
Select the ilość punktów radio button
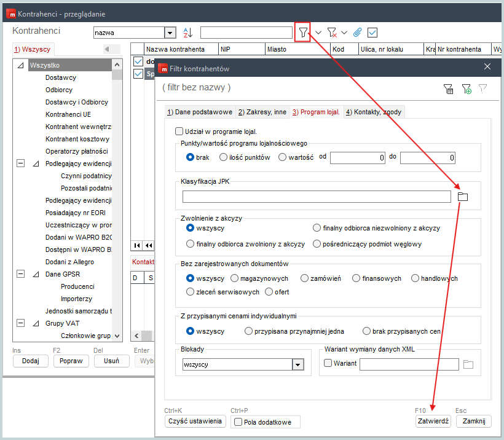pyautogui.click(x=224, y=157)
